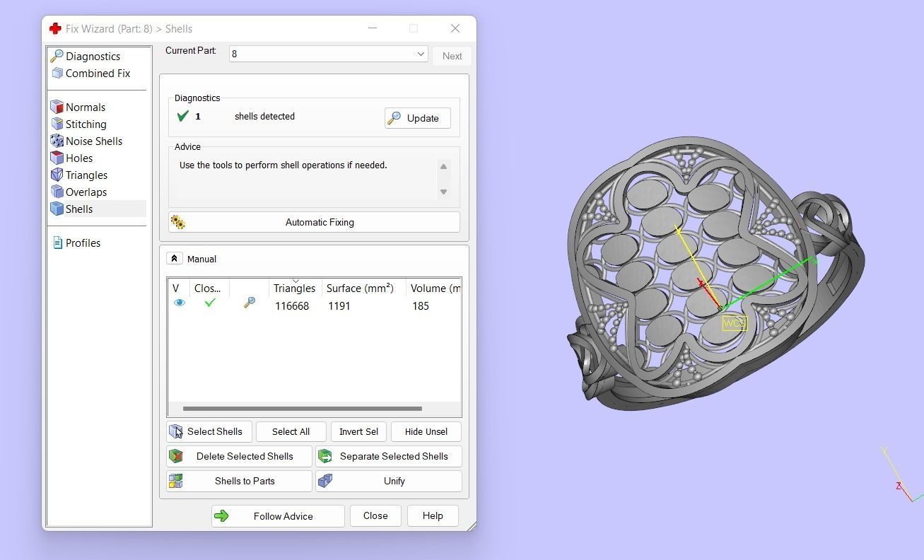The image size is (924, 560).
Task: Click the gears icon on Automatic Fixing
Action: point(178,223)
